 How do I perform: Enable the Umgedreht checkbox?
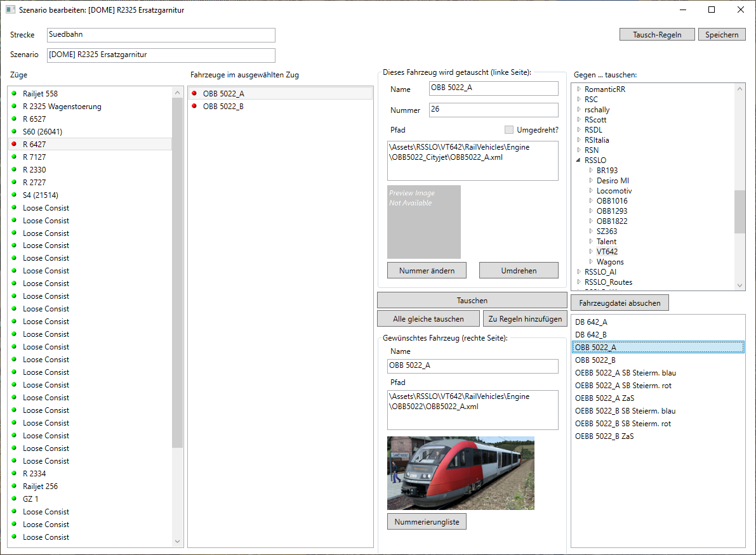[508, 130]
